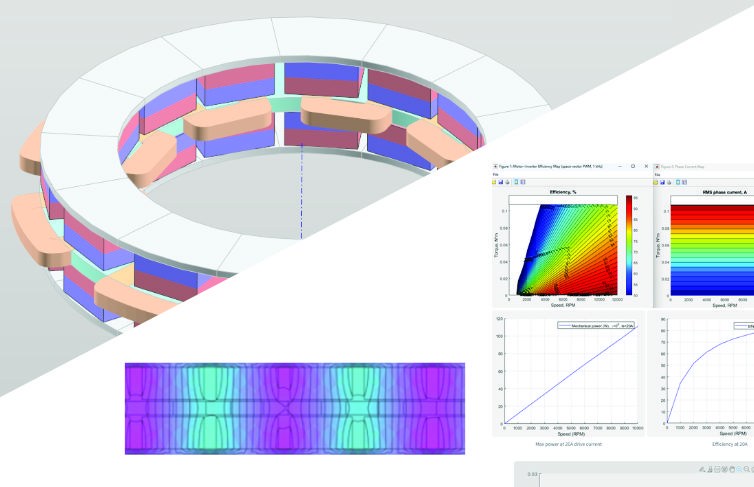
Task: Click the Figure 1 window title bar icon
Action: (x=495, y=167)
